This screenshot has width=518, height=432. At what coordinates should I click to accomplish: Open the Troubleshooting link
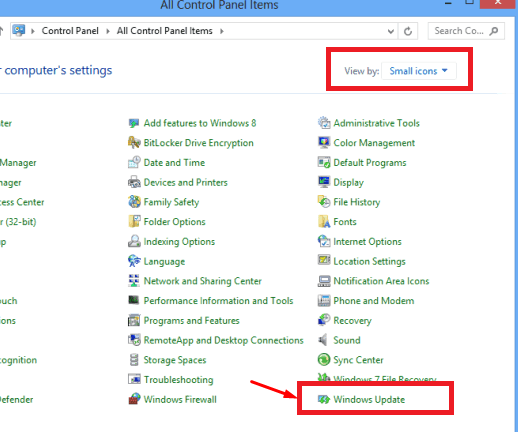point(179,380)
